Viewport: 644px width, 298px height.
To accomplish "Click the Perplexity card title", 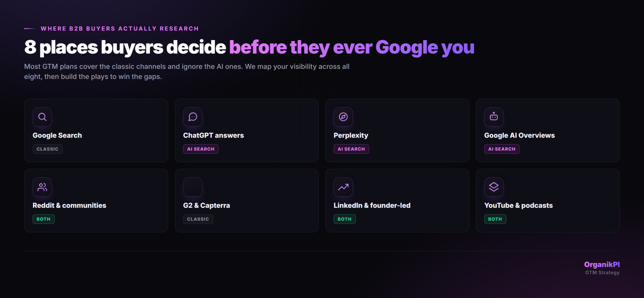I will pyautogui.click(x=351, y=135).
